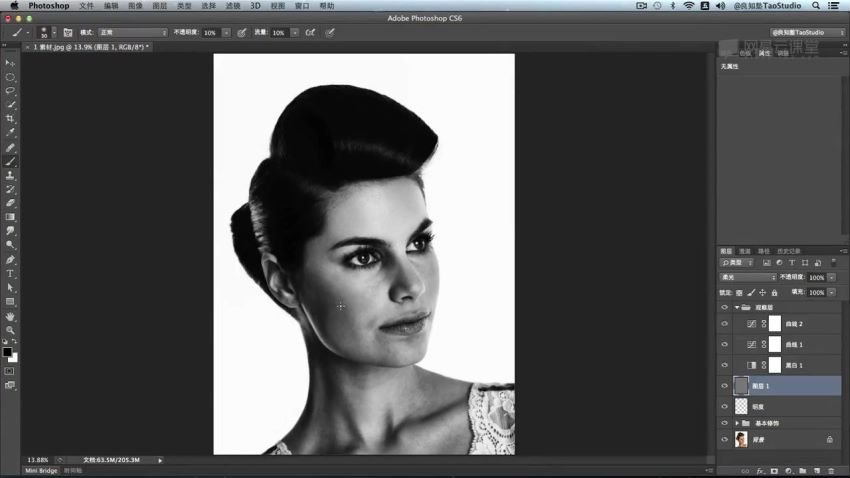
Task: Select the Eyedropper tool
Action: [x=10, y=132]
